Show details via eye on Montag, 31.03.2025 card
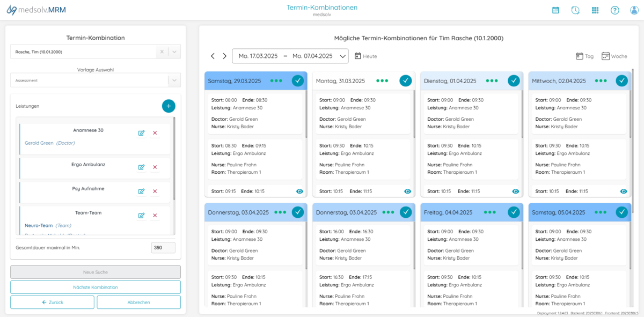Image resolution: width=644 pixels, height=317 pixels. coord(408,191)
